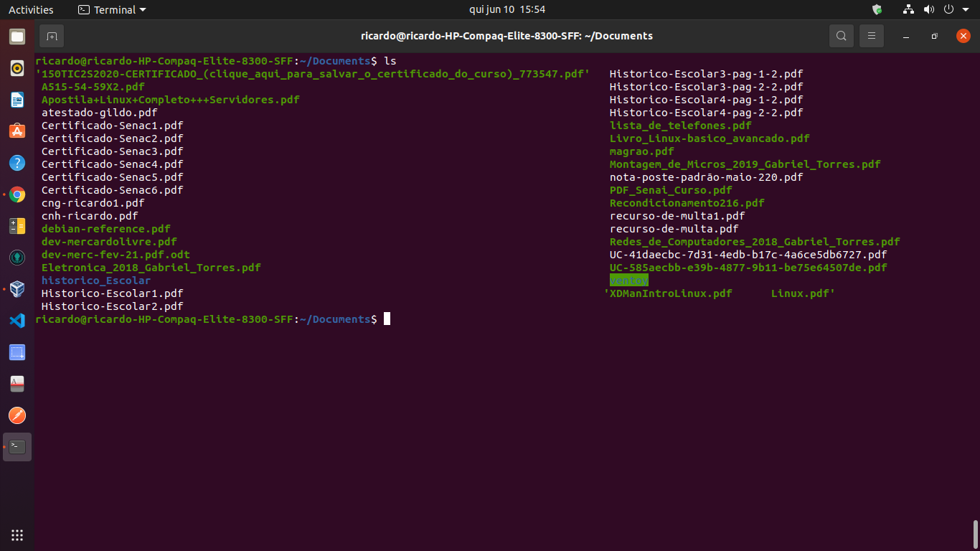Restore the terminal window size
This screenshot has height=551, width=980.
tap(934, 36)
